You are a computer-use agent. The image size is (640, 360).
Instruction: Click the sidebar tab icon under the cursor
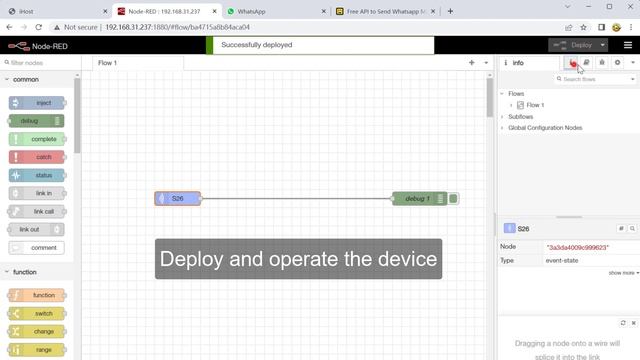click(571, 62)
